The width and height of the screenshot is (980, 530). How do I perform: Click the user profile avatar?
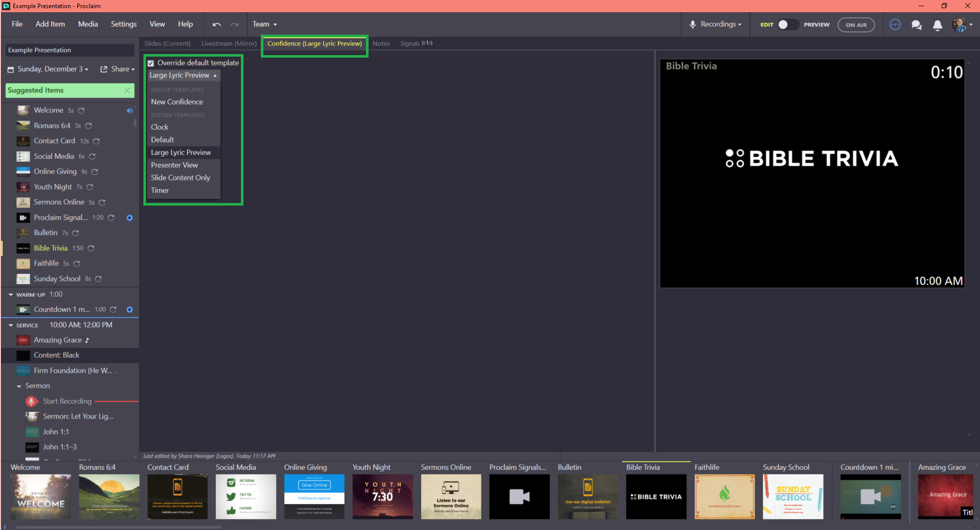(x=959, y=24)
